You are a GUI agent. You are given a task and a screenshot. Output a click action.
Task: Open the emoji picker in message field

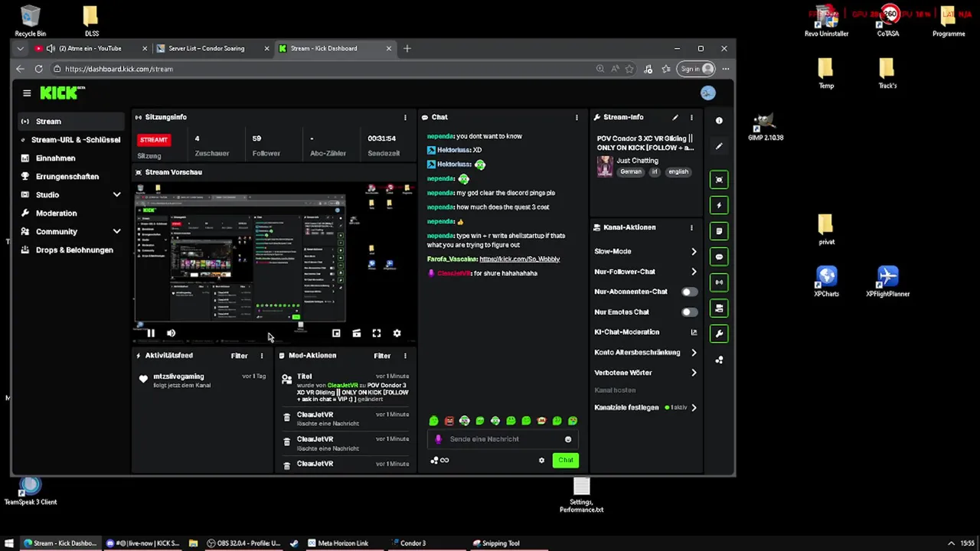pos(568,439)
